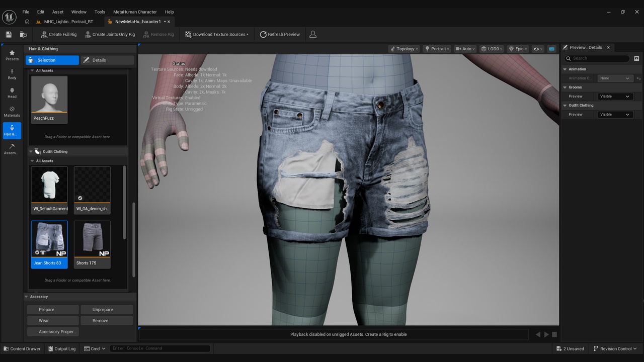Click Create Full Rig button
Viewport: 644px width, 362px height.
[x=58, y=34]
